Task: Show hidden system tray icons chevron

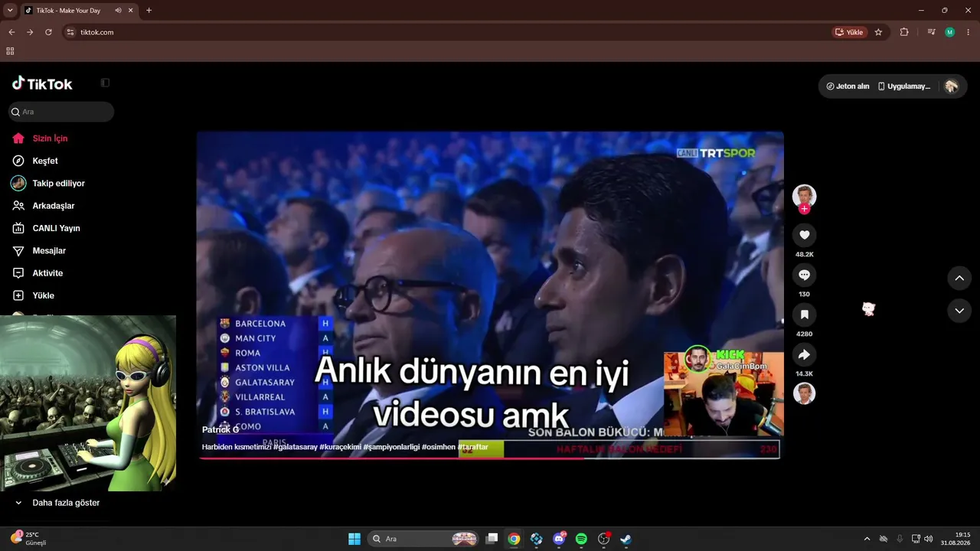Action: 867,539
